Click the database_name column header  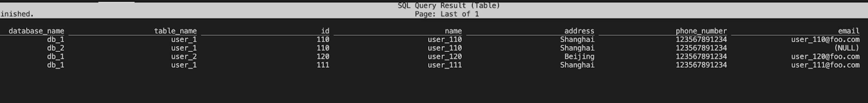(36, 31)
